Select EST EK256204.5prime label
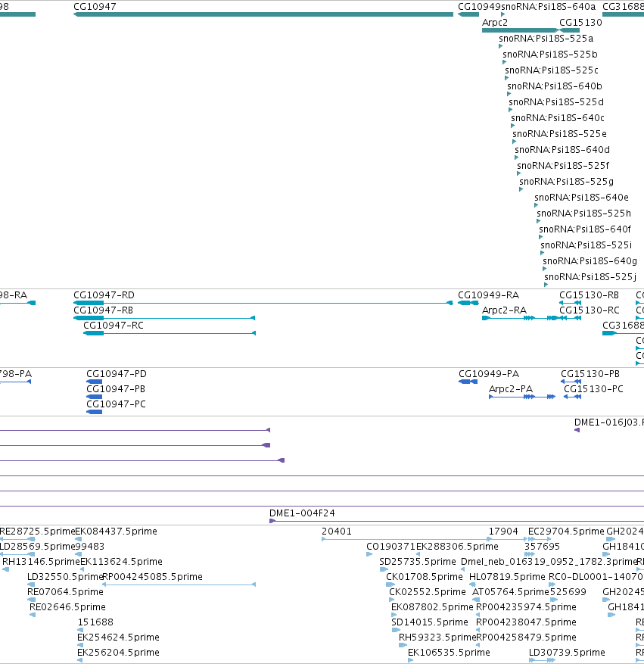Screen dimensions: 644x664 click(x=119, y=653)
